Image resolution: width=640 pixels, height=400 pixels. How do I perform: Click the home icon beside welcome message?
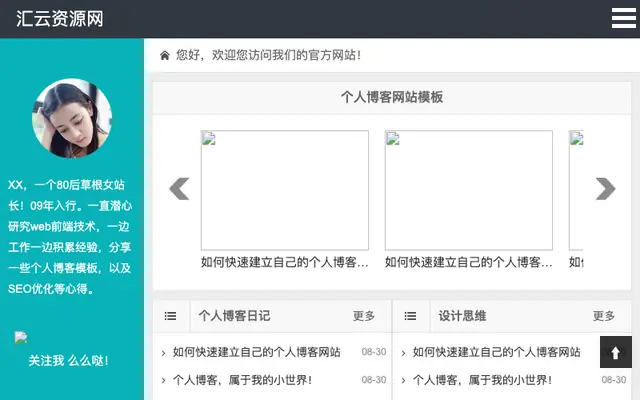click(164, 55)
